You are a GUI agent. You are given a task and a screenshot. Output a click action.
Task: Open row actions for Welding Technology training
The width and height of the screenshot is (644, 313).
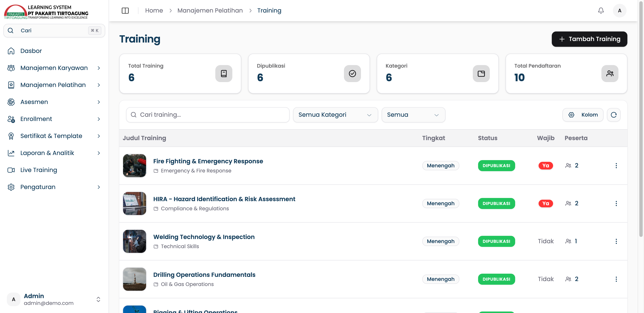click(616, 241)
